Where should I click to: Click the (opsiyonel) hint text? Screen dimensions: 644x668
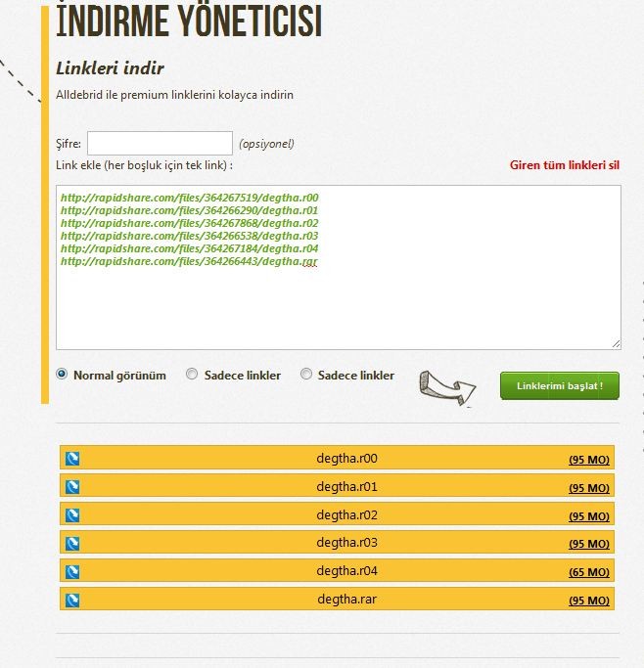point(266,144)
